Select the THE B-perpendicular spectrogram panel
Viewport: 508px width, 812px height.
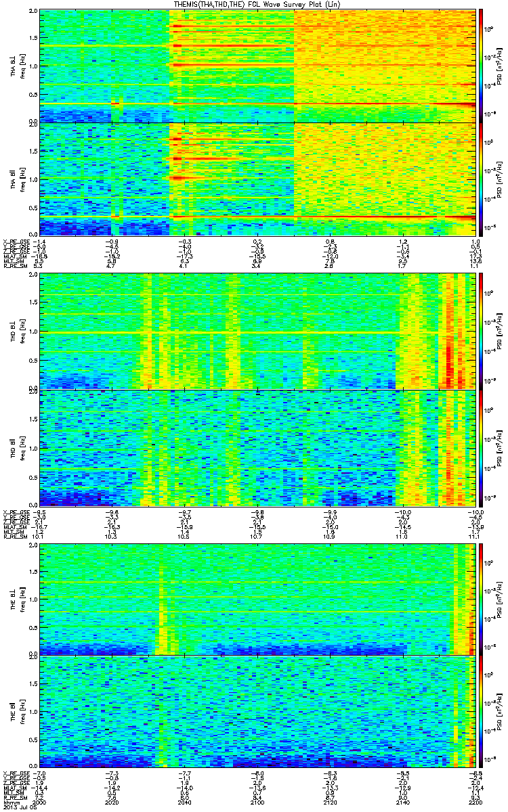click(257, 599)
